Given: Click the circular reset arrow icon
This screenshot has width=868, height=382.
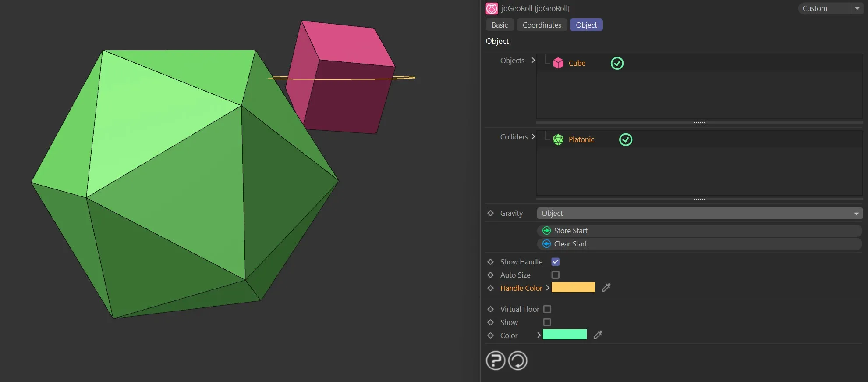Looking at the screenshot, I should 517,361.
